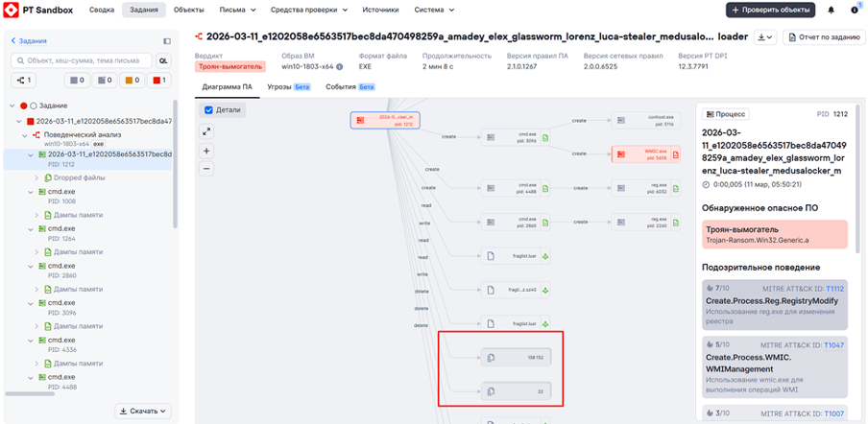
Task: Collapse the Поведенческий анализ tree node
Action: point(24,135)
